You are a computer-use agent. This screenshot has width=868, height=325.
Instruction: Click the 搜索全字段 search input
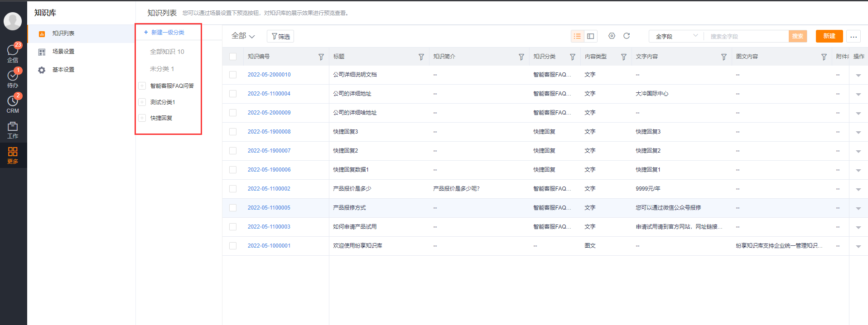(x=746, y=36)
